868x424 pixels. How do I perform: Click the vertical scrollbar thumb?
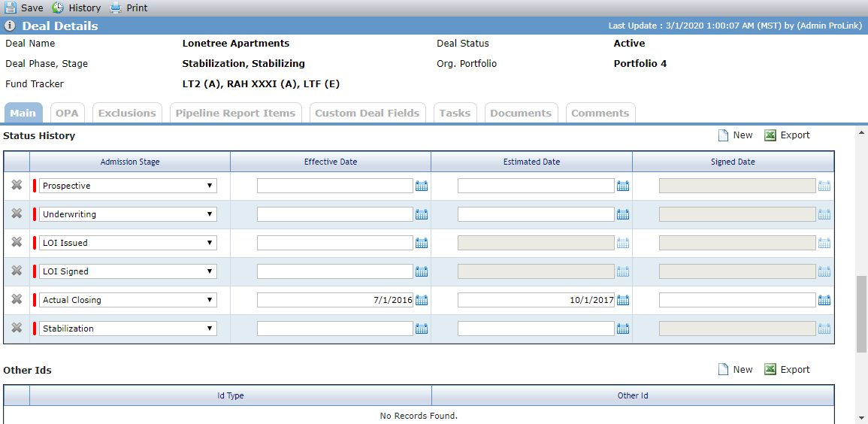point(862,313)
